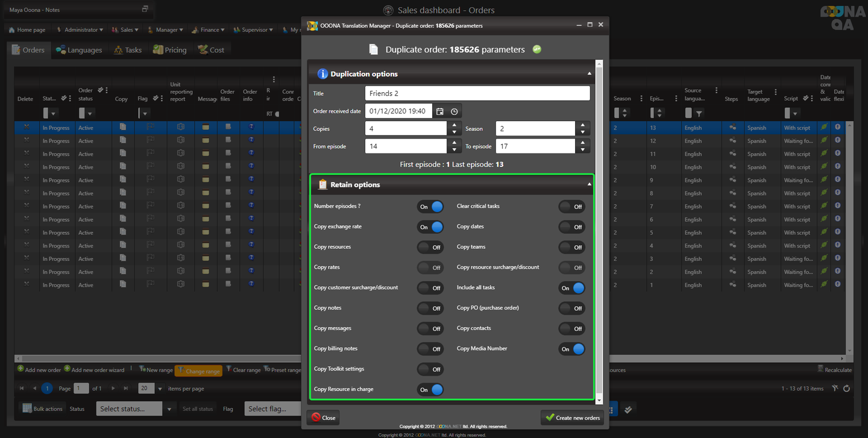Click the Duplication options info icon
Viewport: 868px width, 438px height.
[322, 74]
